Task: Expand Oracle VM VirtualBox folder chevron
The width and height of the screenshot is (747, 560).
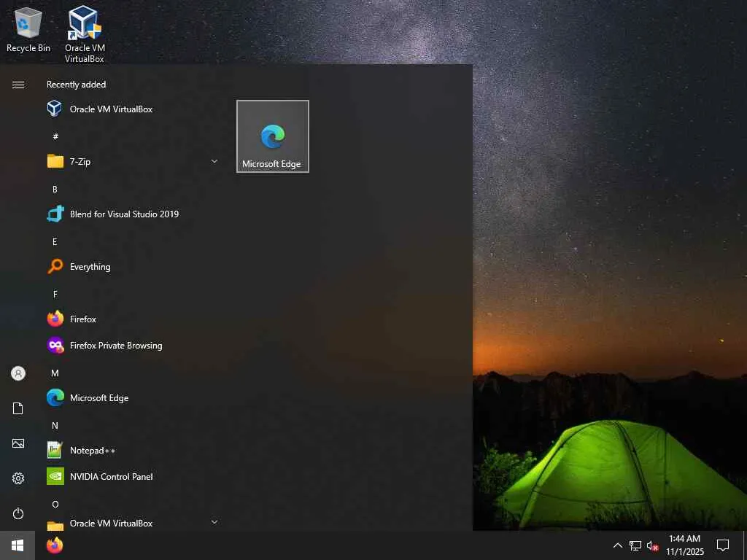Action: coord(214,522)
